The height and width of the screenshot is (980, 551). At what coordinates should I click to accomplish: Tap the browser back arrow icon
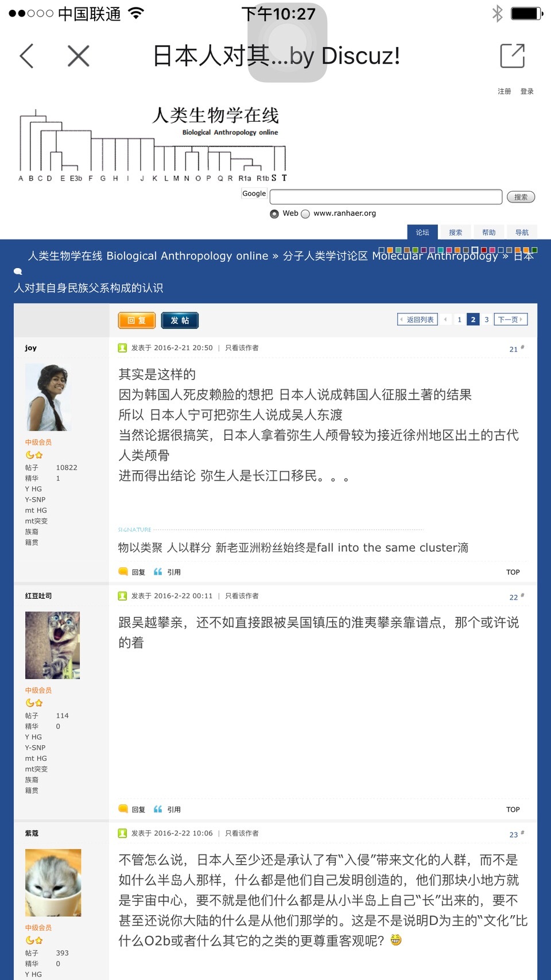(26, 56)
